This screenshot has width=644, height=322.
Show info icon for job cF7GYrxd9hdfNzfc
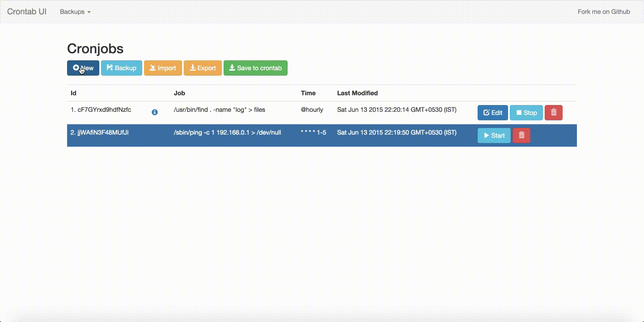(155, 112)
